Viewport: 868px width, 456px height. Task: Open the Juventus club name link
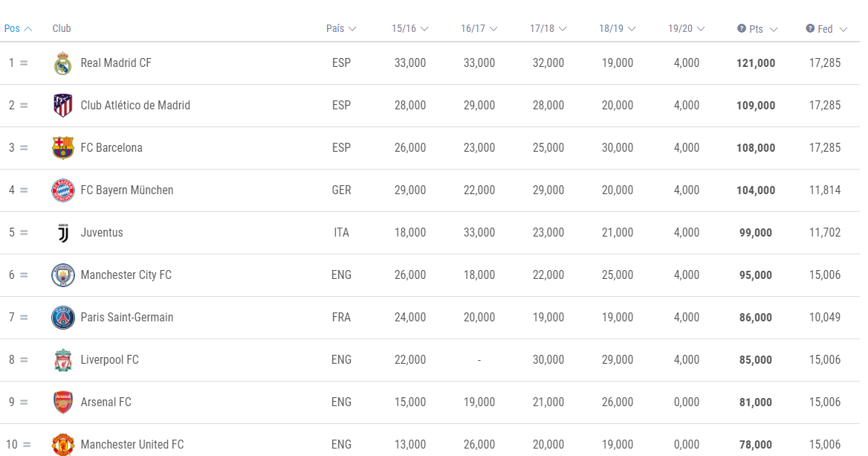tap(102, 233)
